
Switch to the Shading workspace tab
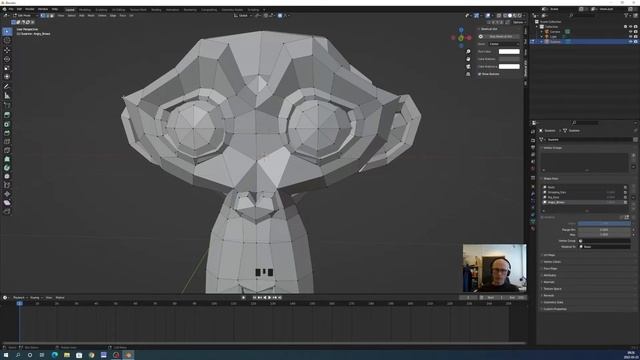156,9
